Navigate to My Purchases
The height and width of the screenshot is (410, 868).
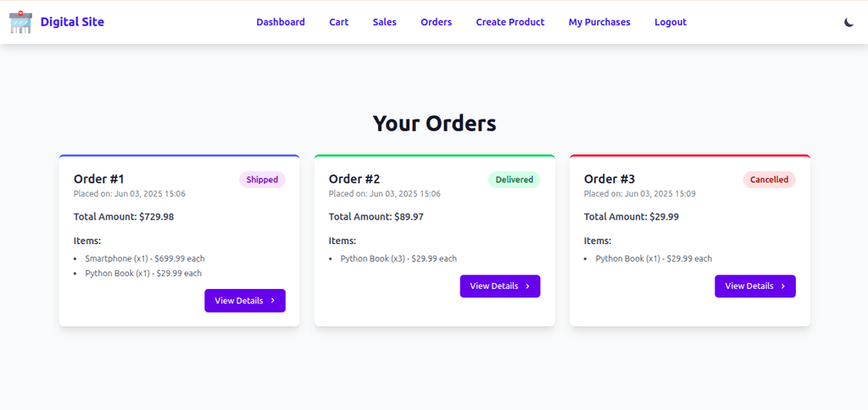point(599,22)
